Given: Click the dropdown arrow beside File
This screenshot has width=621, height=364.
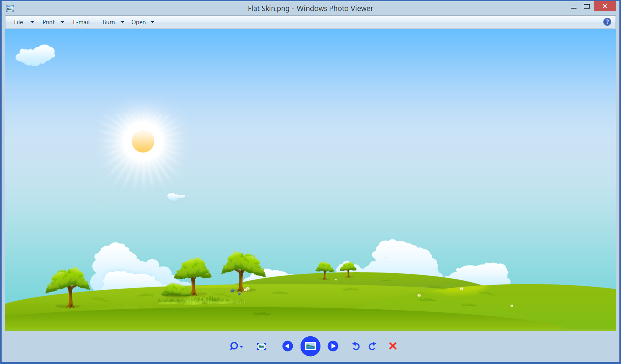Looking at the screenshot, I should coord(32,22).
